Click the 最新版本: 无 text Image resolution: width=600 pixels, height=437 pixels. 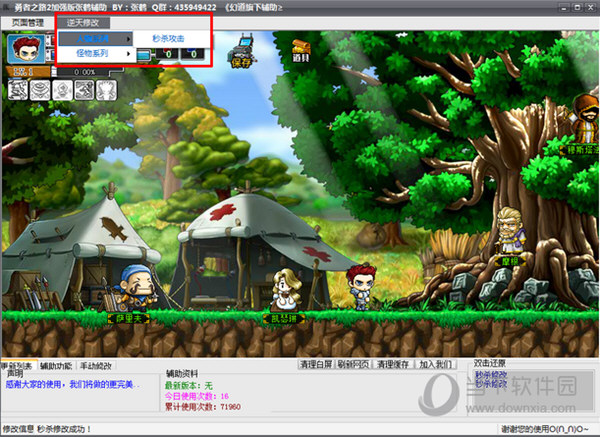(x=189, y=385)
